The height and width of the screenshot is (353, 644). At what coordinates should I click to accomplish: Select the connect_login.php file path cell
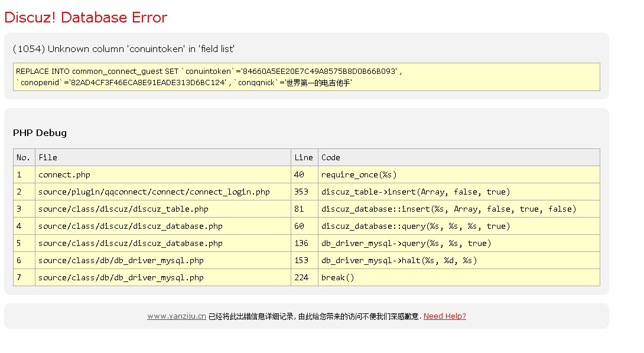154,192
